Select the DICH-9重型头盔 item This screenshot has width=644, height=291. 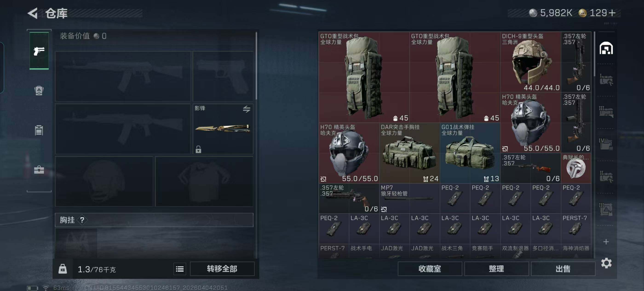pos(531,62)
